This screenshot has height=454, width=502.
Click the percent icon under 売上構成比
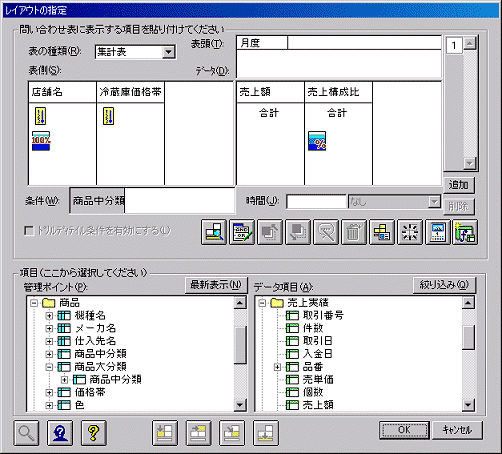(317, 141)
